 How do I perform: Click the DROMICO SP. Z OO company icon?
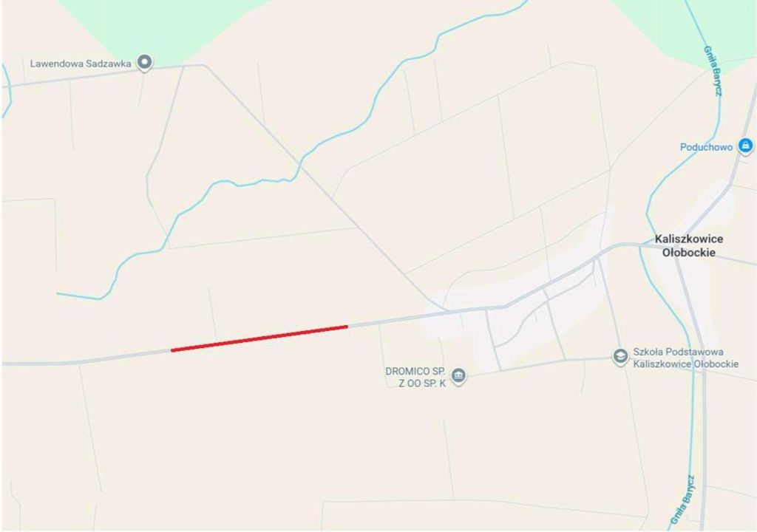coord(458,375)
